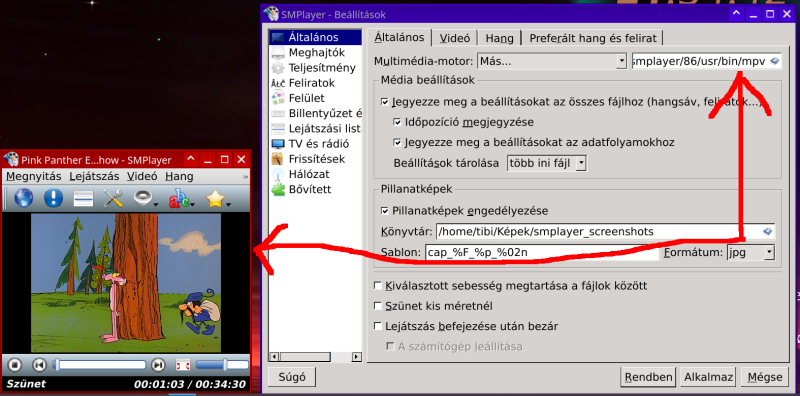Click the Beállítások window title bar icon
Image resolution: width=800 pixels, height=396 pixels.
click(272, 14)
